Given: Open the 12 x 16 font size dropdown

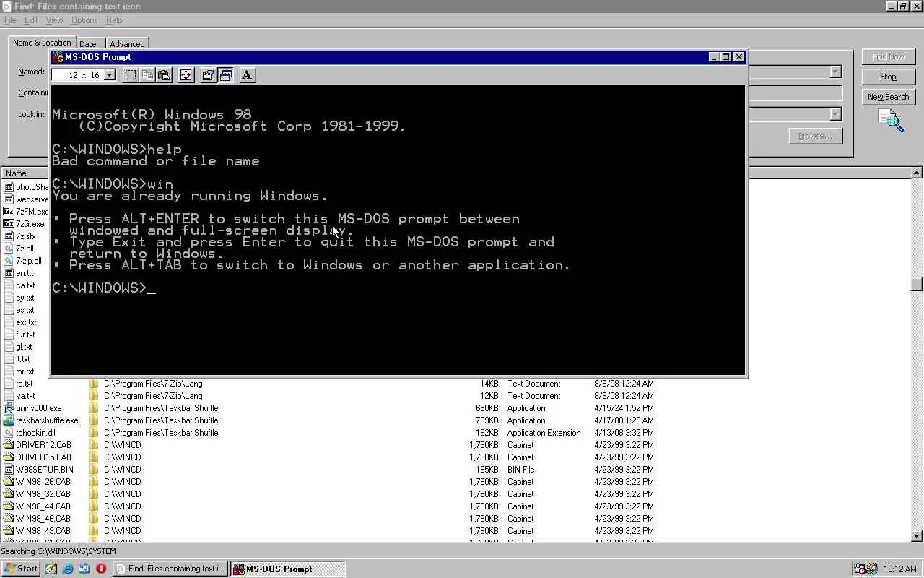Looking at the screenshot, I should click(x=110, y=75).
